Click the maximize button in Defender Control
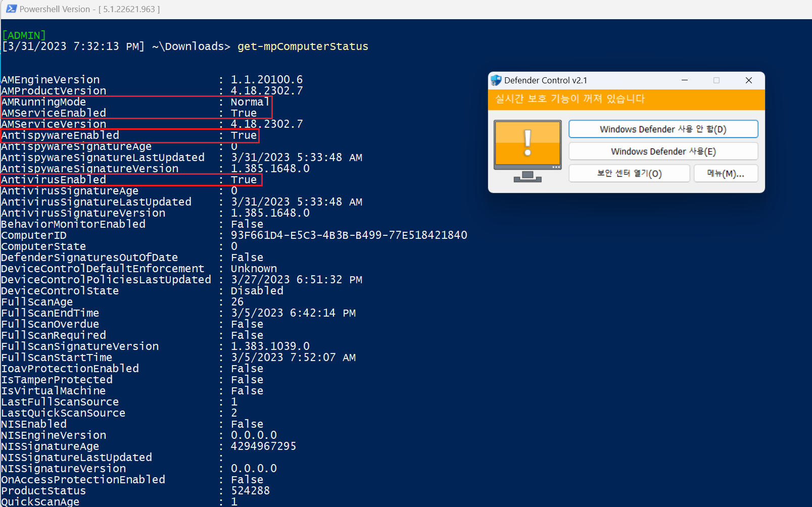This screenshot has height=507, width=812. (x=717, y=80)
